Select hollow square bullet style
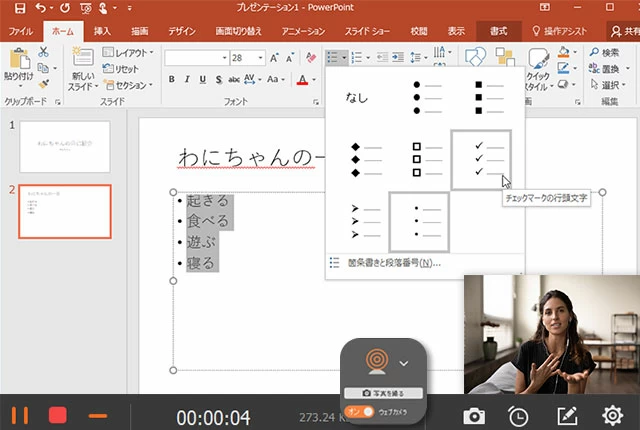The height and width of the screenshot is (430, 640). (427, 160)
